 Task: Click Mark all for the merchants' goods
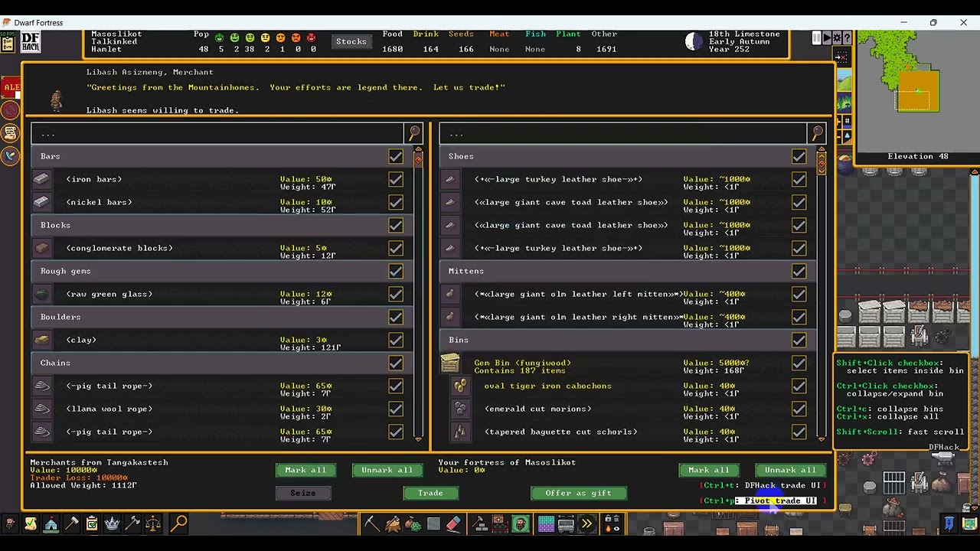tap(305, 470)
